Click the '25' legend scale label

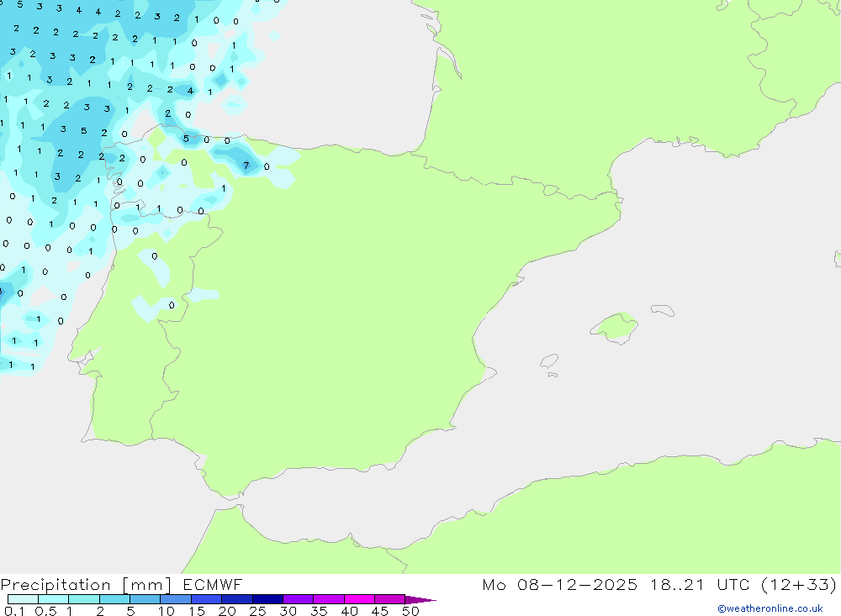pyautogui.click(x=257, y=611)
